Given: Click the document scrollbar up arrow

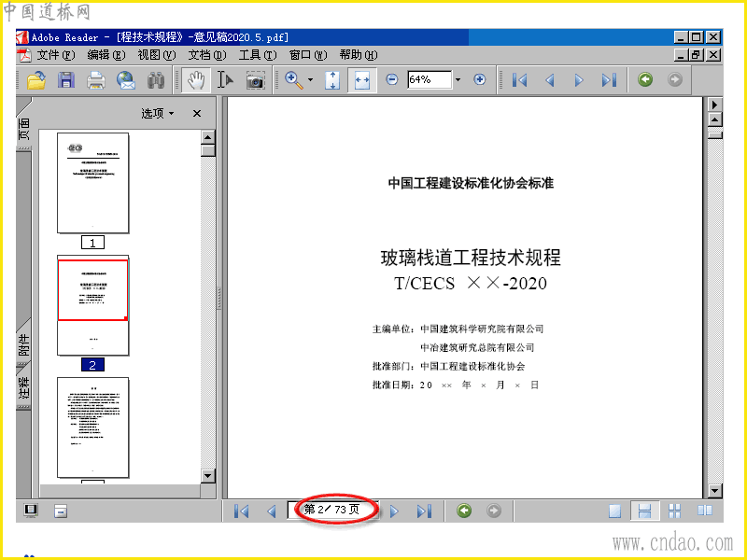Looking at the screenshot, I should coord(715,119).
